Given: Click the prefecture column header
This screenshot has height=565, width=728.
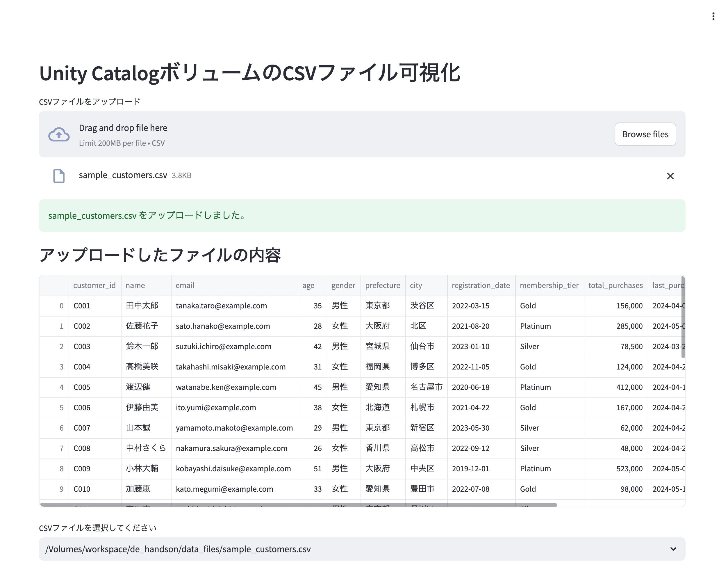Looking at the screenshot, I should 383,285.
